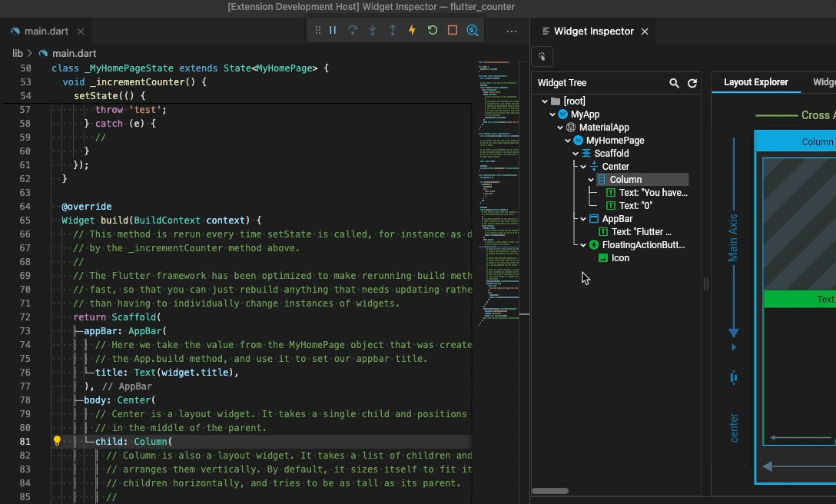Click the editor minimap
This screenshot has height=504, width=836.
[499, 192]
